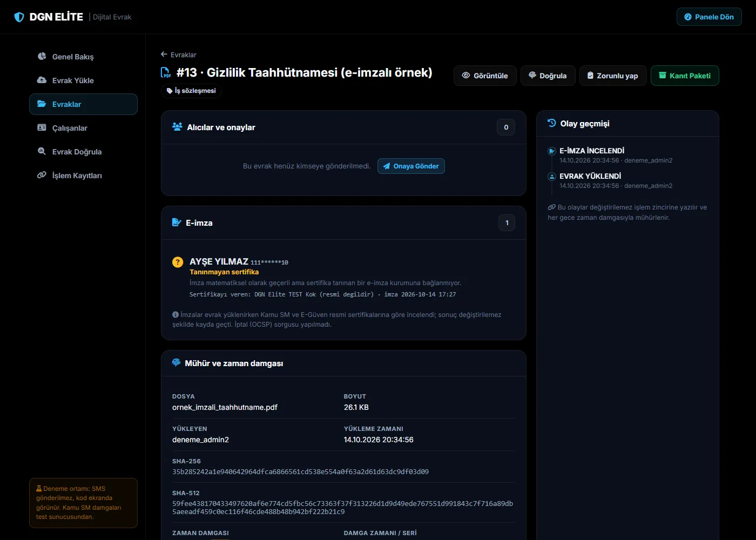
Task: Click the DGN ELİTE shield logo
Action: coord(19,17)
